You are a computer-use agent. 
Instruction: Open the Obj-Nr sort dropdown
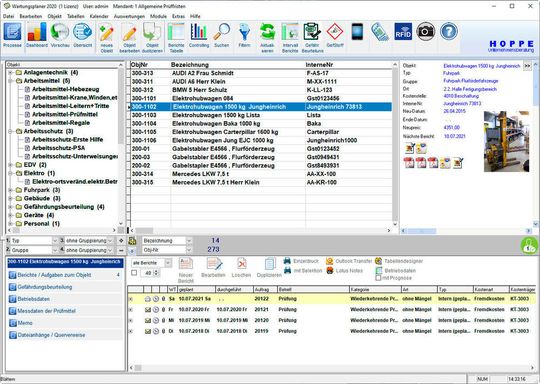(x=189, y=250)
